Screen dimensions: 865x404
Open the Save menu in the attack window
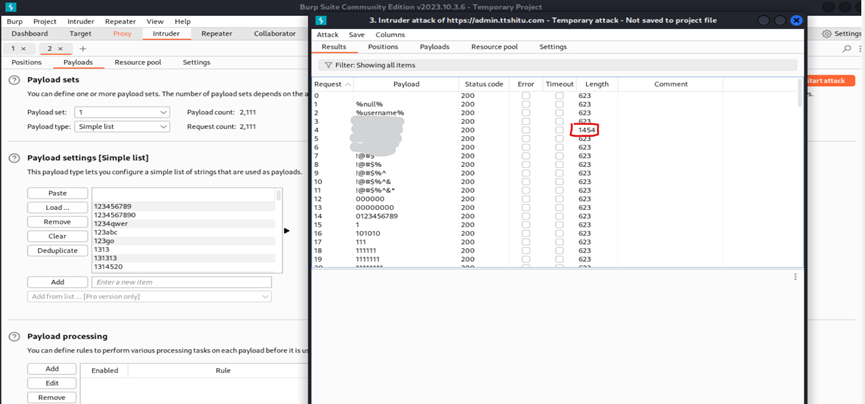[357, 34]
